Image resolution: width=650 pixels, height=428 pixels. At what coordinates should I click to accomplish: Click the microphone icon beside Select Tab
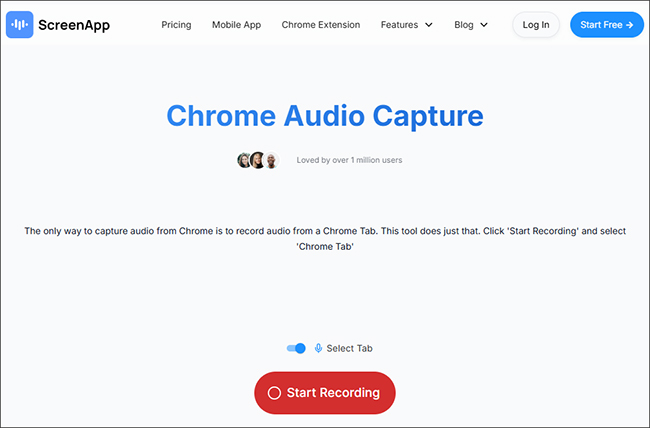[318, 348]
